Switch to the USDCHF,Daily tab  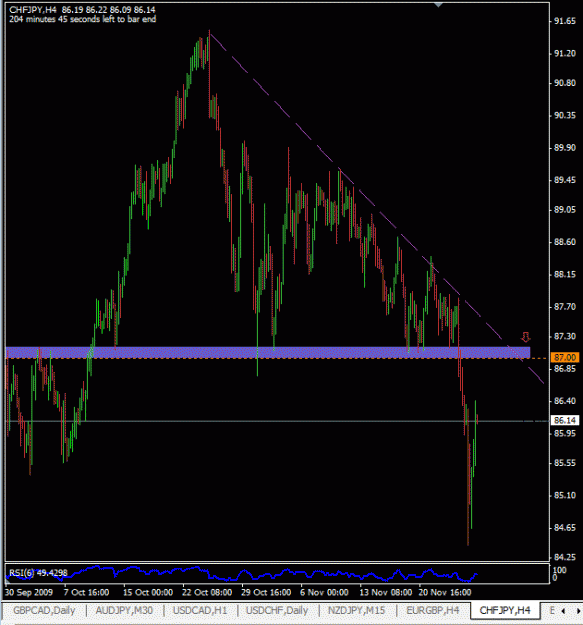click(x=277, y=610)
